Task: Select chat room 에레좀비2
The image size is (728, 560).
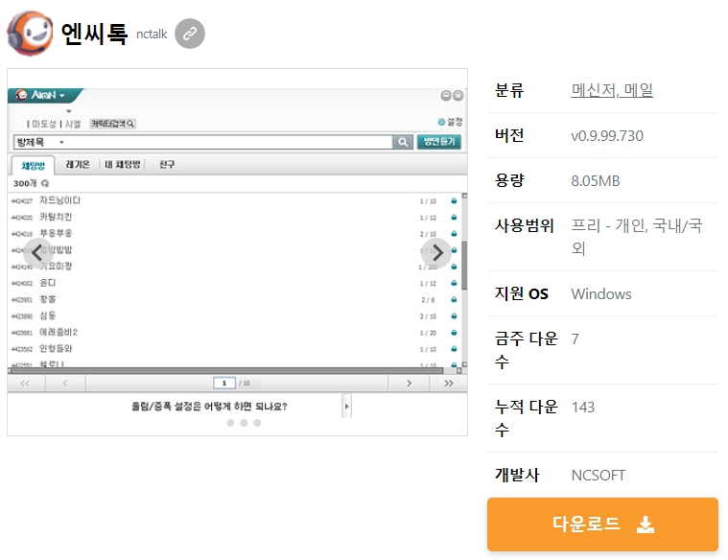Action: click(59, 332)
